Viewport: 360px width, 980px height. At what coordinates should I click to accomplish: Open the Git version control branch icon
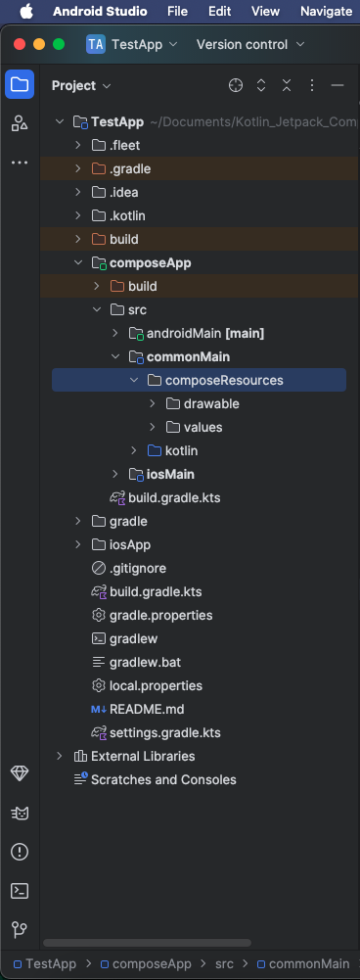20,929
